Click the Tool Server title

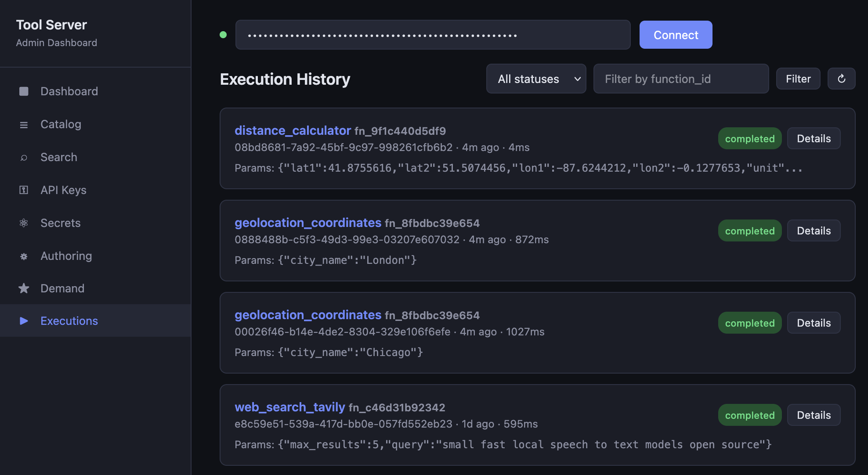coord(51,25)
